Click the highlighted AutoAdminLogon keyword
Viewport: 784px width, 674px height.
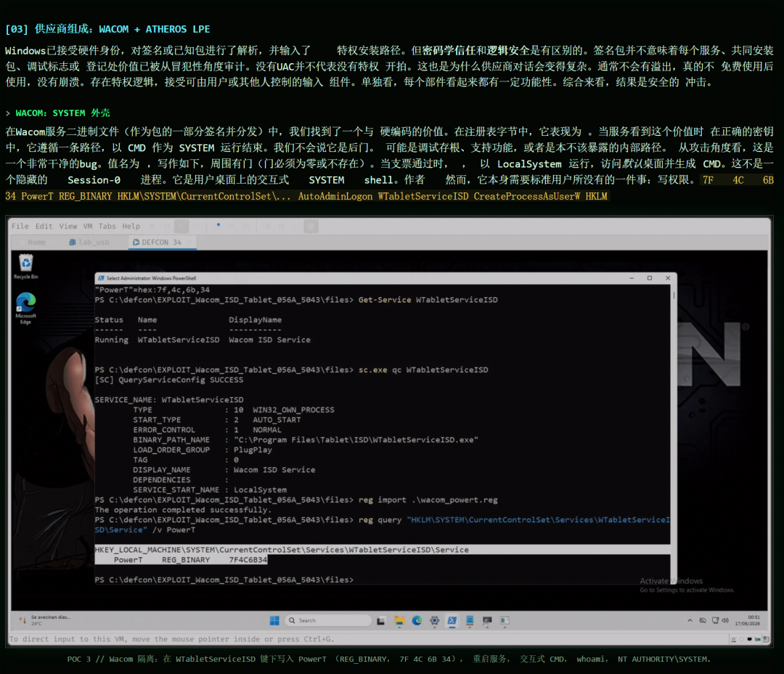pos(335,196)
